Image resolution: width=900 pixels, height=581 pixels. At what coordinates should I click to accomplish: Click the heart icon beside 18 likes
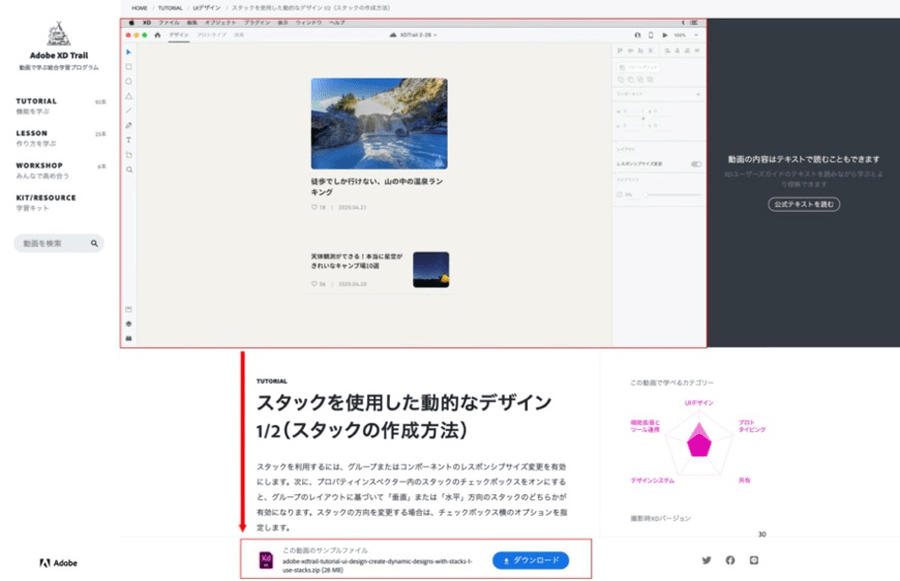(314, 207)
